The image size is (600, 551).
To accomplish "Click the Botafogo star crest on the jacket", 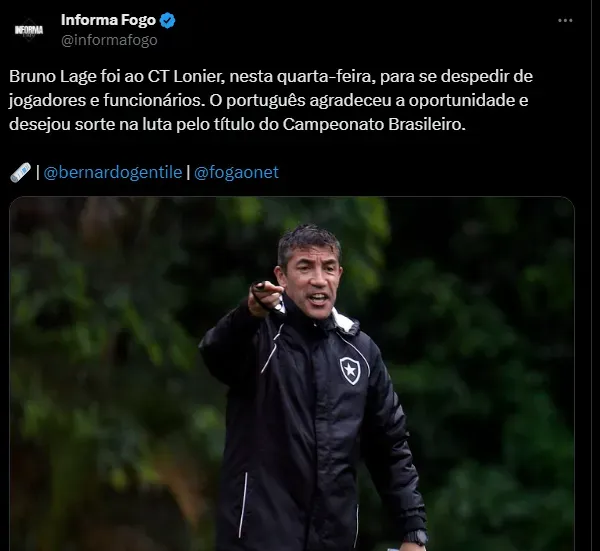I will 349,370.
